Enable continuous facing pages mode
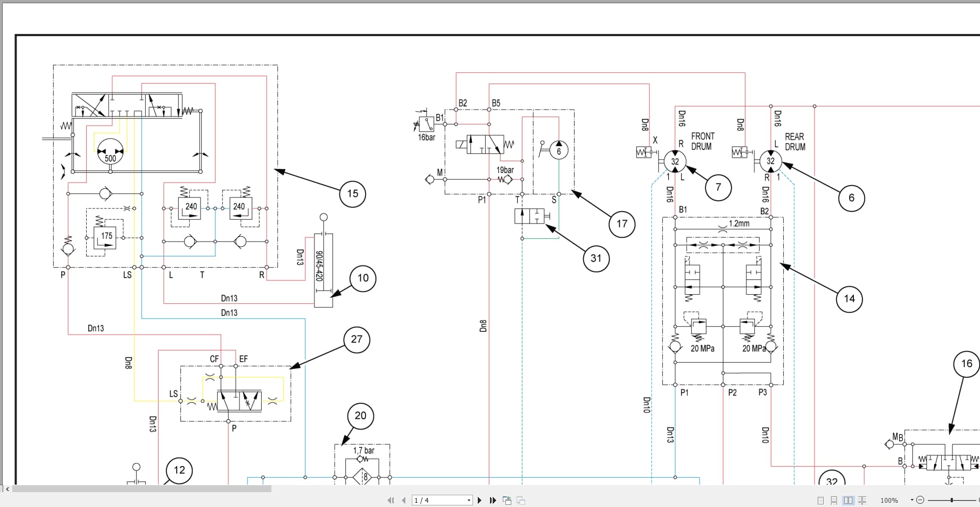Viewport: 980px width, 507px height. 862,500
